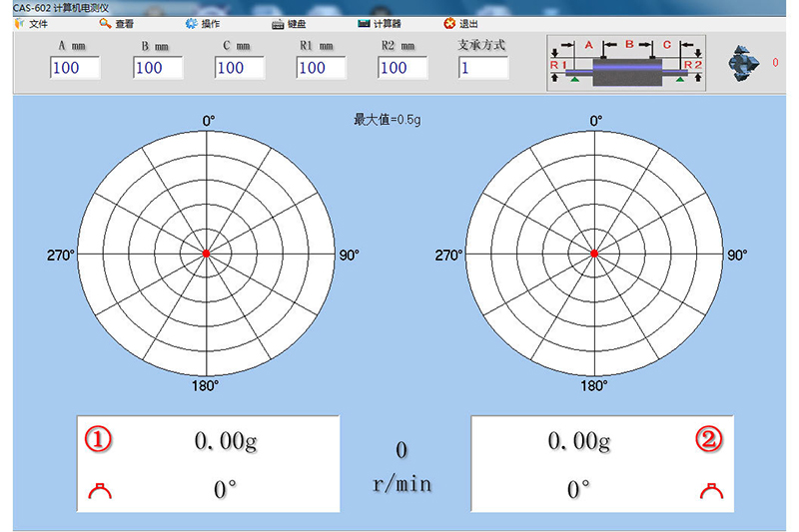This screenshot has width=799, height=532.
Task: Click the blue rotor icon at top right
Action: (x=745, y=63)
